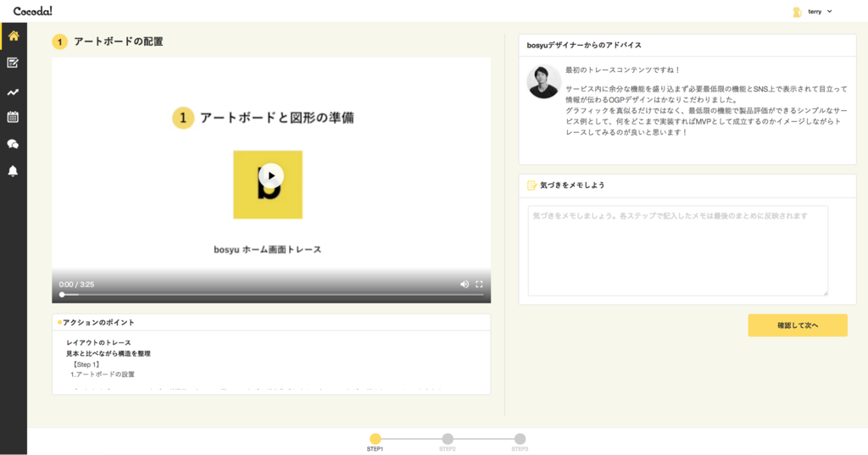This screenshot has width=868, height=455.
Task: Click the designer profile photo
Action: 543,82
